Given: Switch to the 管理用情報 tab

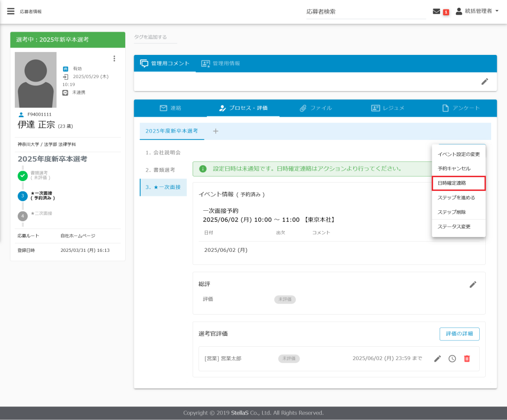Looking at the screenshot, I should click(x=221, y=63).
